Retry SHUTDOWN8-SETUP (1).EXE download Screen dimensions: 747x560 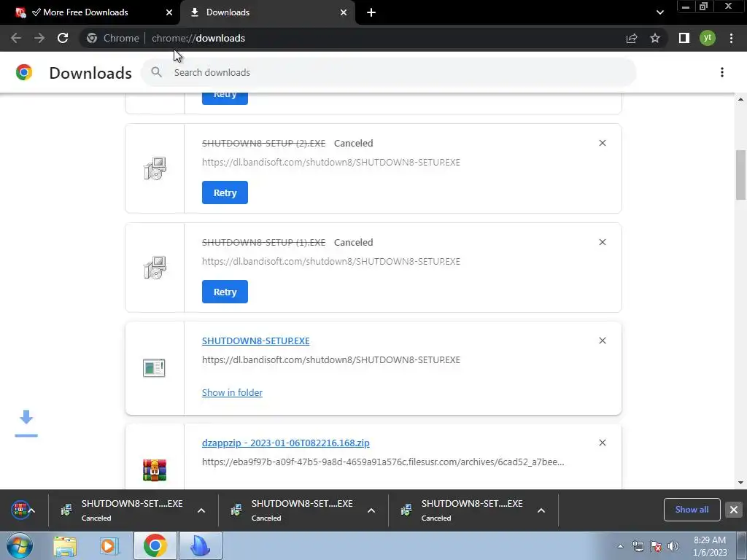click(x=225, y=292)
